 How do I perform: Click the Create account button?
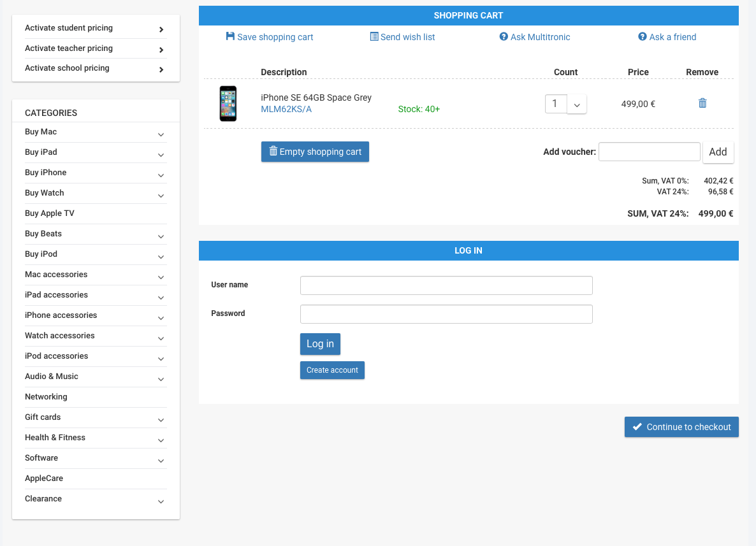coord(332,370)
